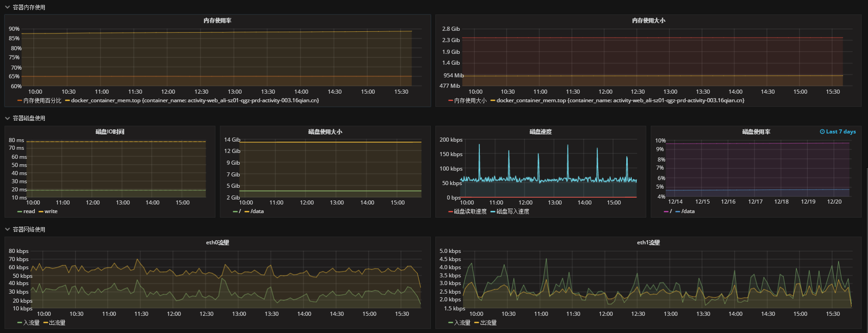Toggle the 入流量 series in eth1流量 legend
The image size is (868, 333).
463,323
